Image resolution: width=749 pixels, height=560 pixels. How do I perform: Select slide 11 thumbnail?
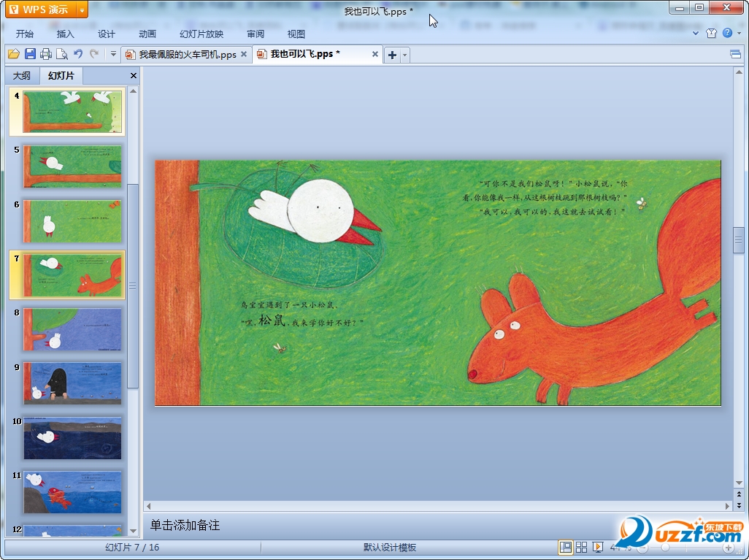tap(72, 492)
